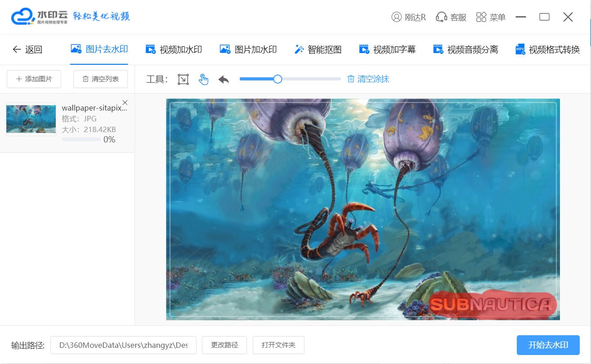This screenshot has height=364, width=591.
Task: Click the user avatar icon beside 刚达R
Action: click(396, 17)
